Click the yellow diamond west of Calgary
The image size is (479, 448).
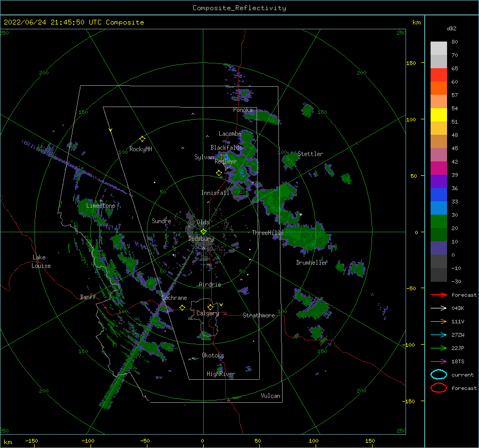coord(183,307)
